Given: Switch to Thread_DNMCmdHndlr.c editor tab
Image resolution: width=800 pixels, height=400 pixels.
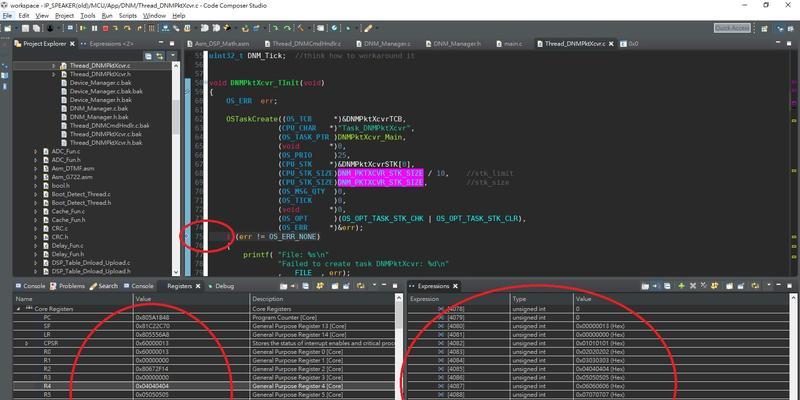Looking at the screenshot, I should [303, 44].
